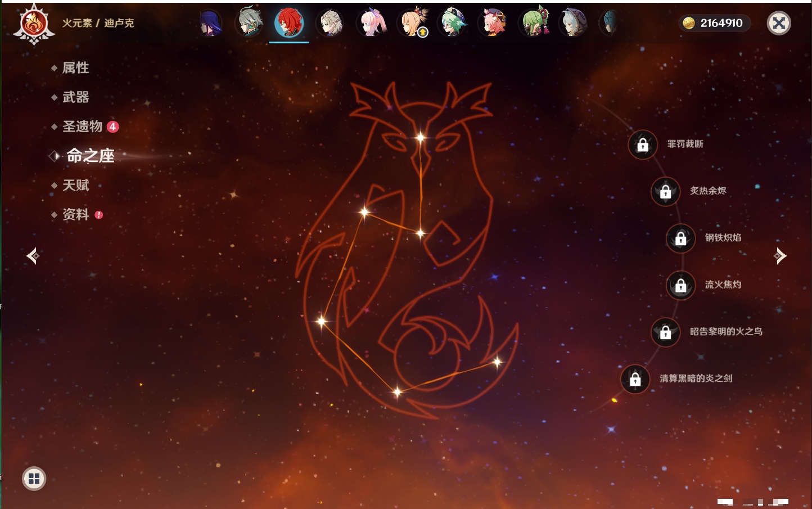Image resolution: width=812 pixels, height=509 pixels.
Task: Open the grid menu button at bottom-left
Action: coord(34,479)
